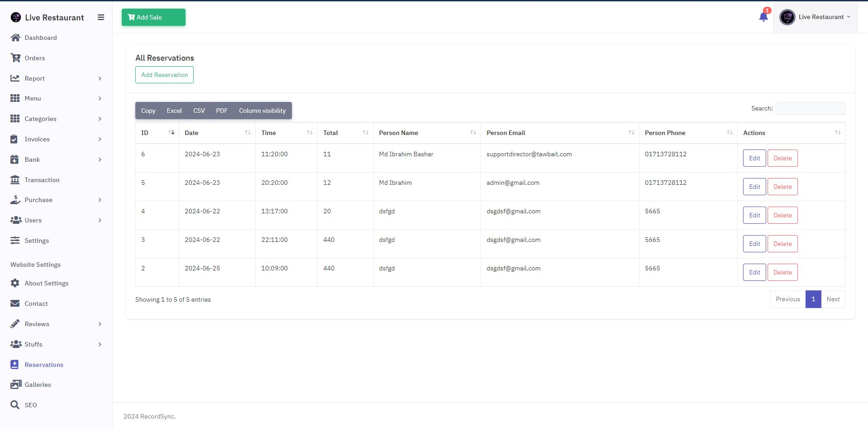Click the Orders cart icon
Viewport: 868px width, 429px height.
15,58
